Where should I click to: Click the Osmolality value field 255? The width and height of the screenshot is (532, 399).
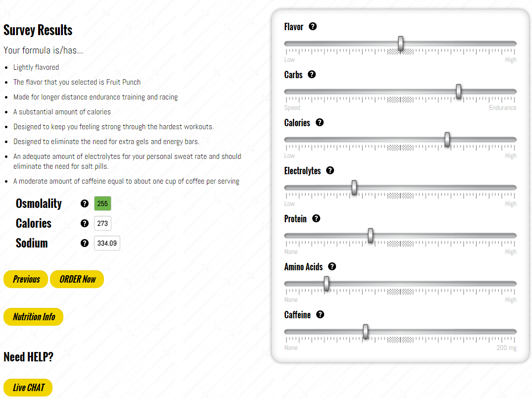[102, 203]
